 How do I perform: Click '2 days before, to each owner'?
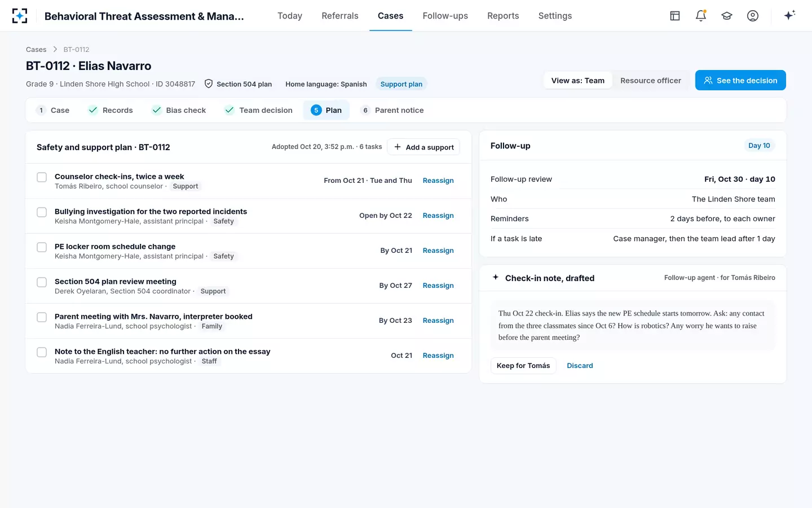722,218
